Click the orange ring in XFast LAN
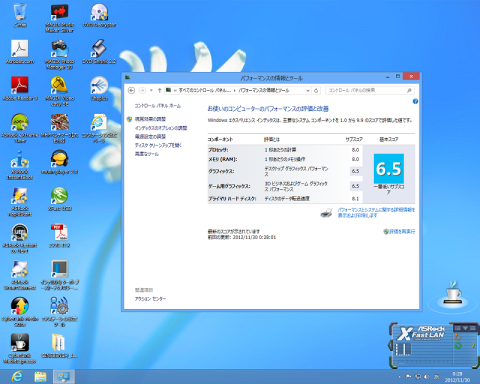 [x=458, y=337]
